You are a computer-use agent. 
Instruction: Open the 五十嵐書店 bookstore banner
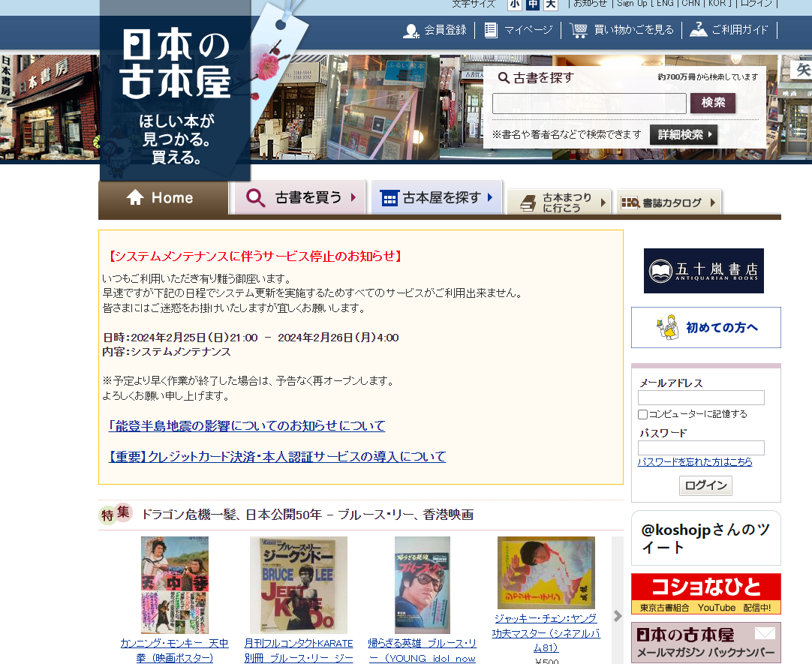(x=703, y=271)
